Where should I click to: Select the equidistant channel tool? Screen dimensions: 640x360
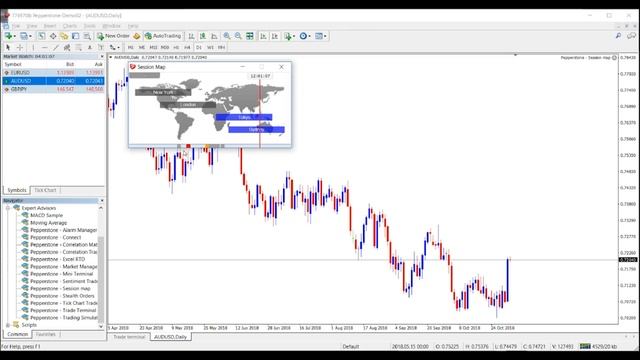point(67,48)
